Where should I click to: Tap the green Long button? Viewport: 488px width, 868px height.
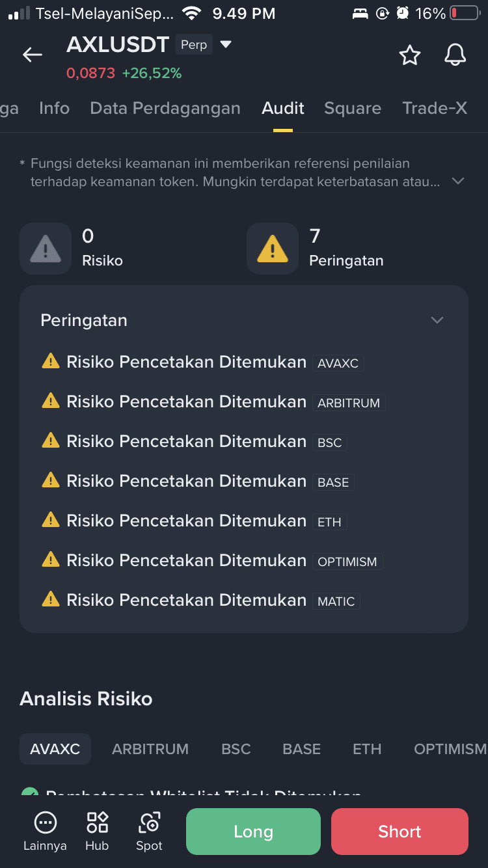[253, 832]
